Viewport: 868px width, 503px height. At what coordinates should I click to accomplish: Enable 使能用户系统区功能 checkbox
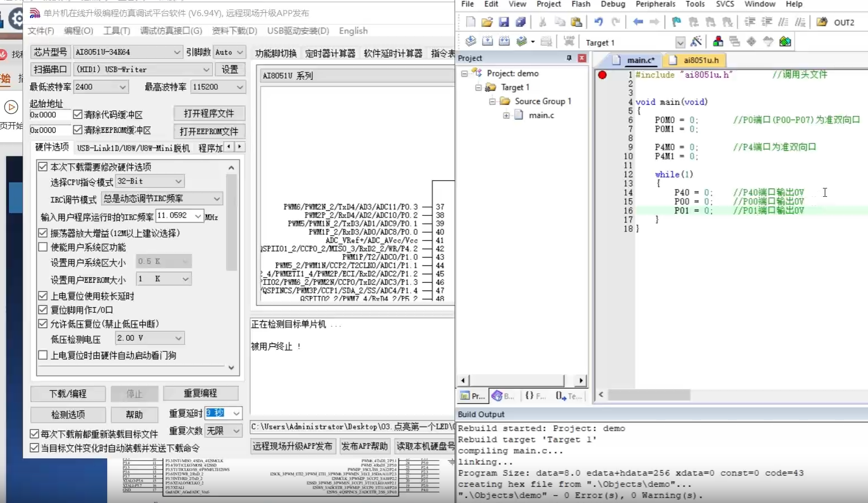pyautogui.click(x=43, y=247)
